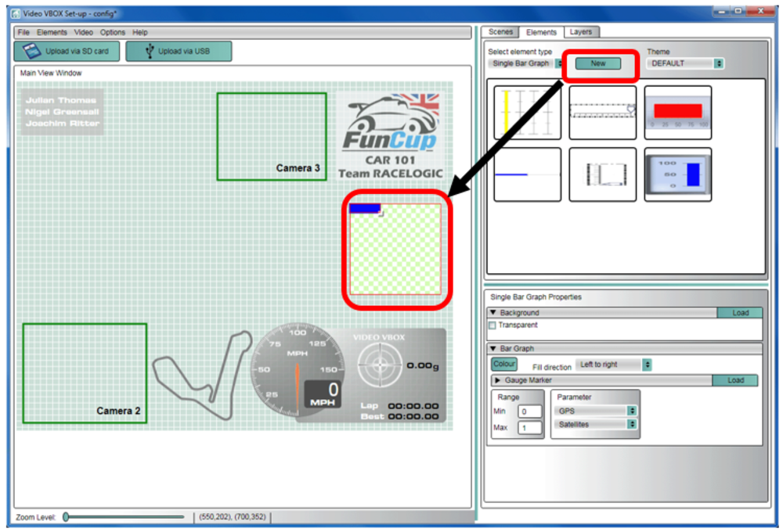Select the yellow vertical bar graph thumbnail
783x532 pixels.
point(527,113)
